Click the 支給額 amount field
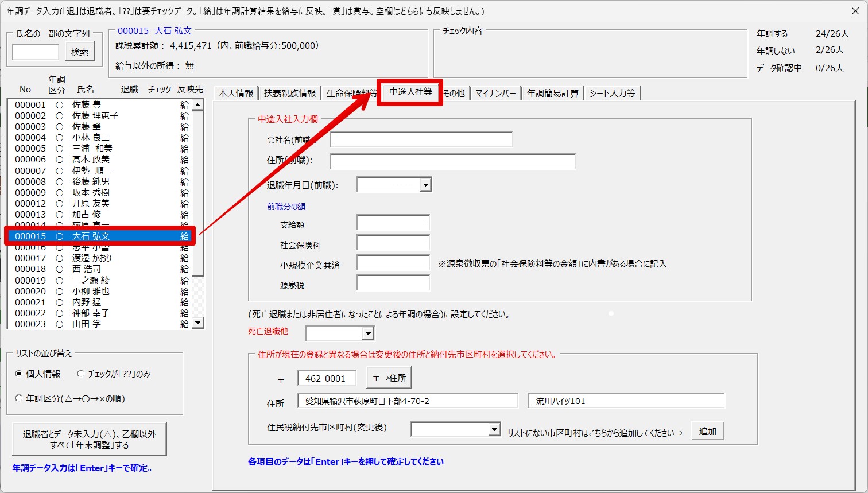The image size is (868, 493). (x=393, y=223)
